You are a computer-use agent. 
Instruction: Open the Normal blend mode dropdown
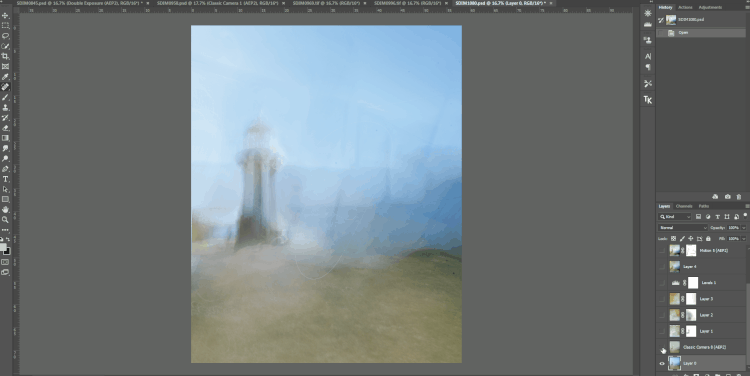(x=683, y=228)
